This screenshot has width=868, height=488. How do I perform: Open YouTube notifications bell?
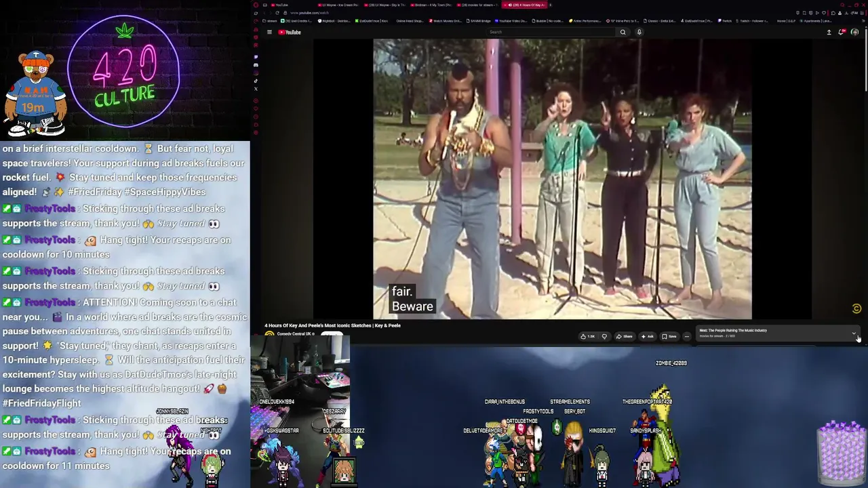click(x=842, y=32)
